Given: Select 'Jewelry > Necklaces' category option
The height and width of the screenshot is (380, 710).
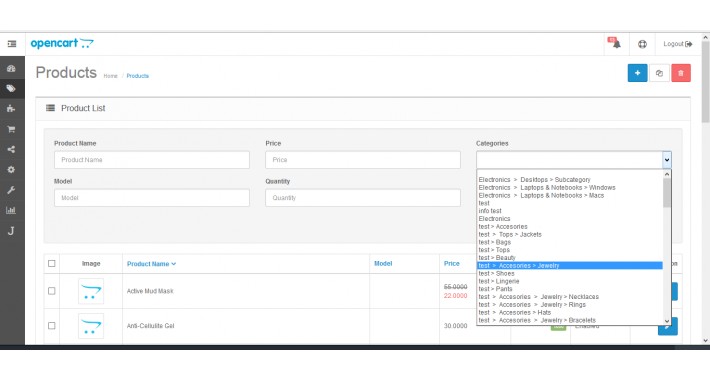Looking at the screenshot, I should [x=538, y=297].
